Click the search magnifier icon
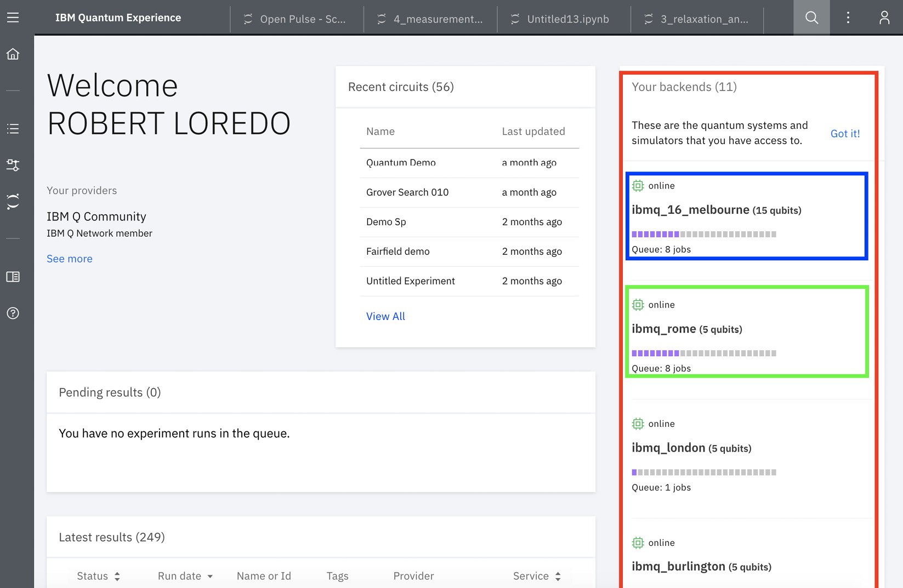Viewport: 903px width, 588px height. point(811,18)
